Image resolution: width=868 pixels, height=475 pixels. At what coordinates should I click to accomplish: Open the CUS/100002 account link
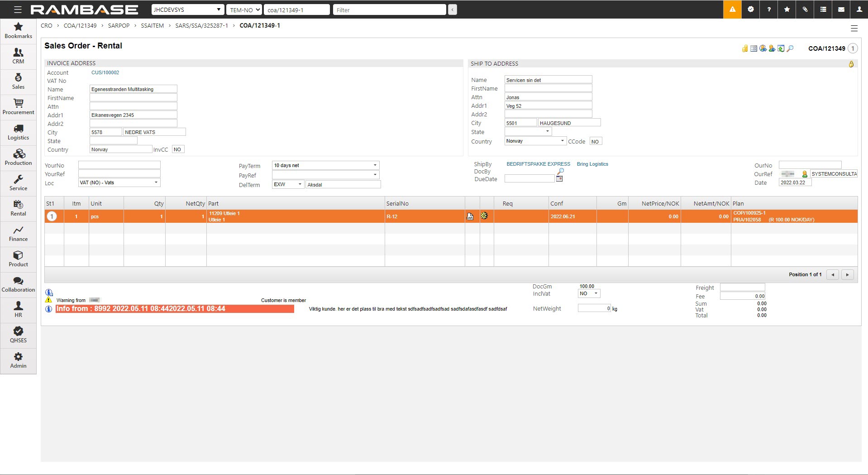click(105, 72)
